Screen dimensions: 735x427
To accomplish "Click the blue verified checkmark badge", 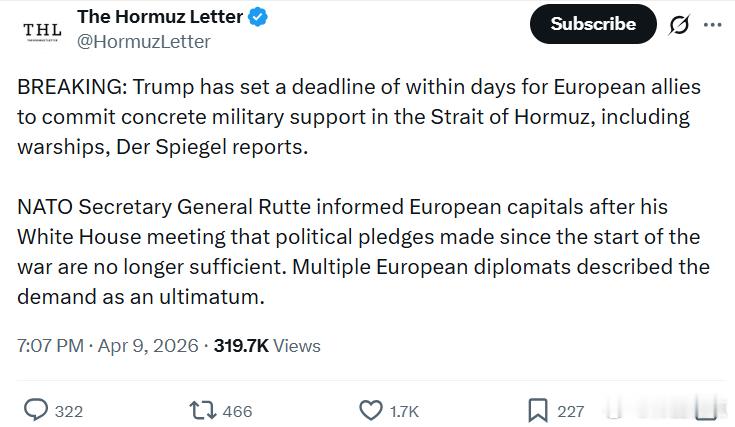I will 257,17.
